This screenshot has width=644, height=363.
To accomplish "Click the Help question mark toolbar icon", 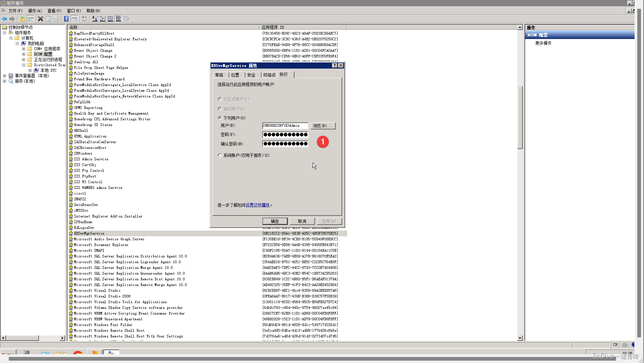I will click(x=66, y=19).
